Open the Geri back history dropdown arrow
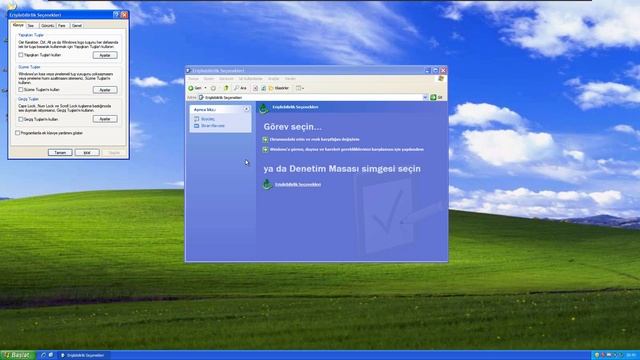The height and width of the screenshot is (360, 640). [205, 88]
